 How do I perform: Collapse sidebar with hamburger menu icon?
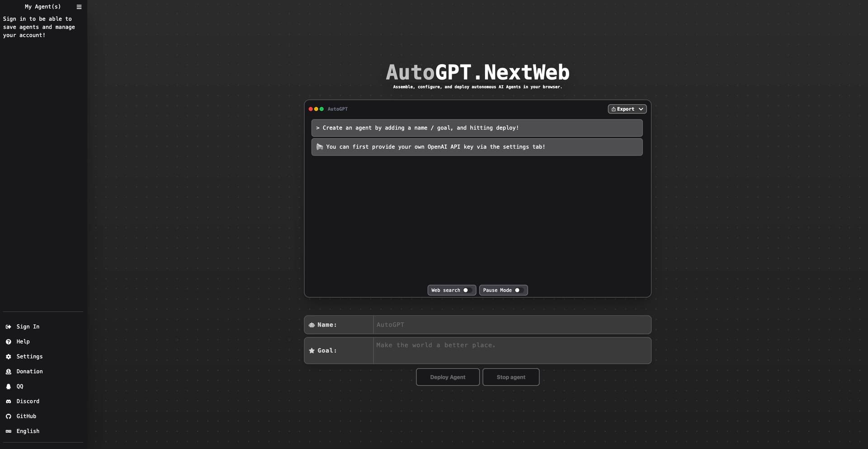pyautogui.click(x=79, y=7)
